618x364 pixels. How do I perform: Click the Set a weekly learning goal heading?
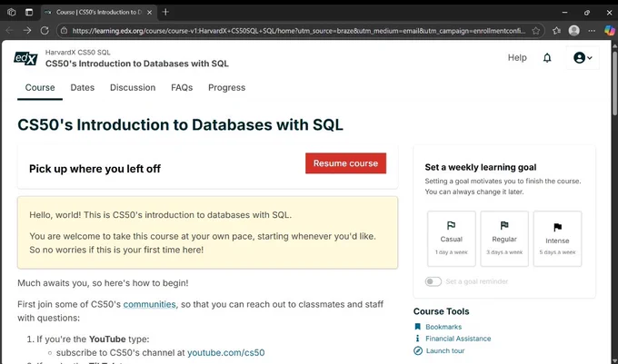[x=481, y=167]
